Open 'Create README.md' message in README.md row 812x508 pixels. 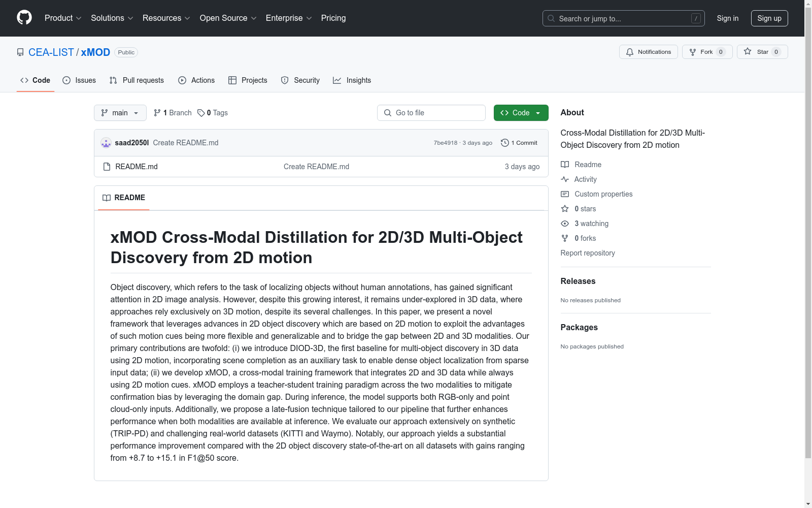317,167
